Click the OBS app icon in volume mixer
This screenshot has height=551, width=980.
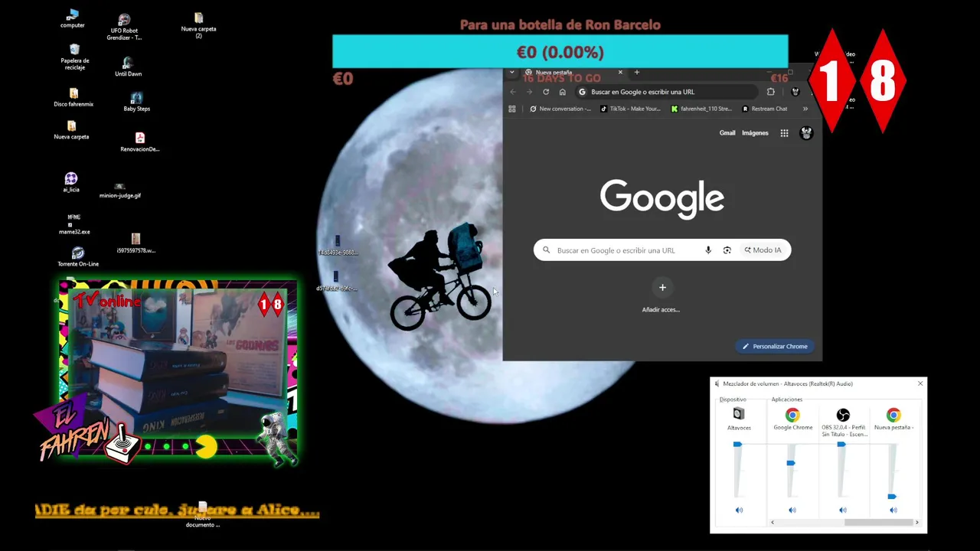(843, 415)
